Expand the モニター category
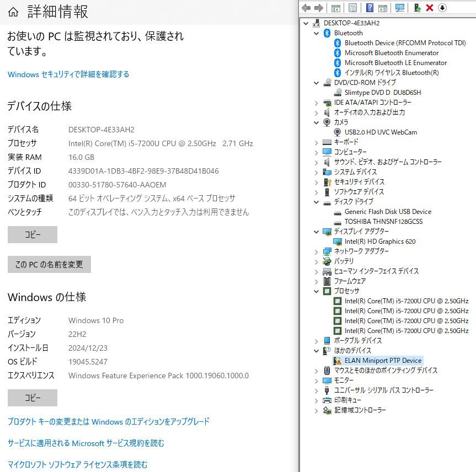Screen dimensions: 476x472 [x=316, y=381]
